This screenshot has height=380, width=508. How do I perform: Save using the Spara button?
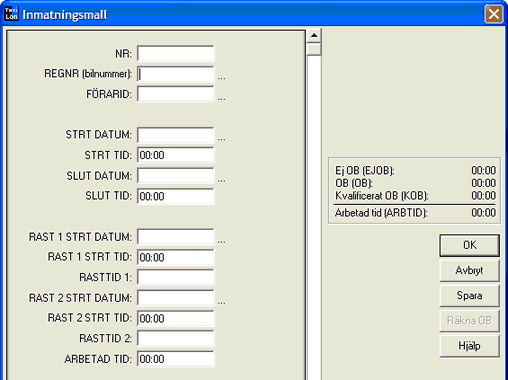(x=469, y=295)
